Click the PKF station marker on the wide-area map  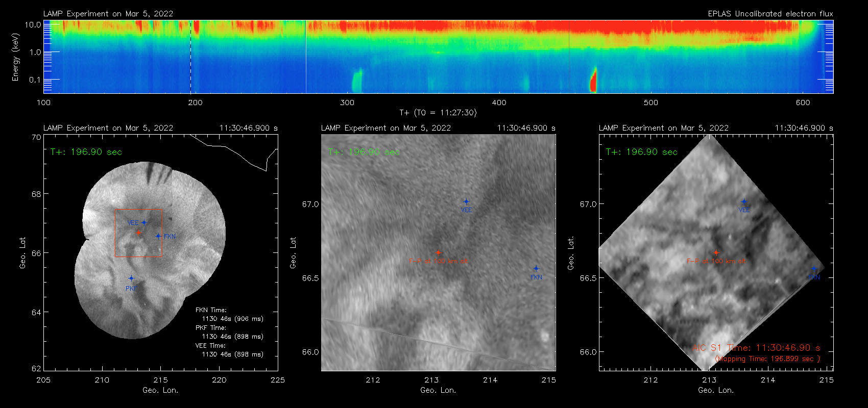[131, 278]
